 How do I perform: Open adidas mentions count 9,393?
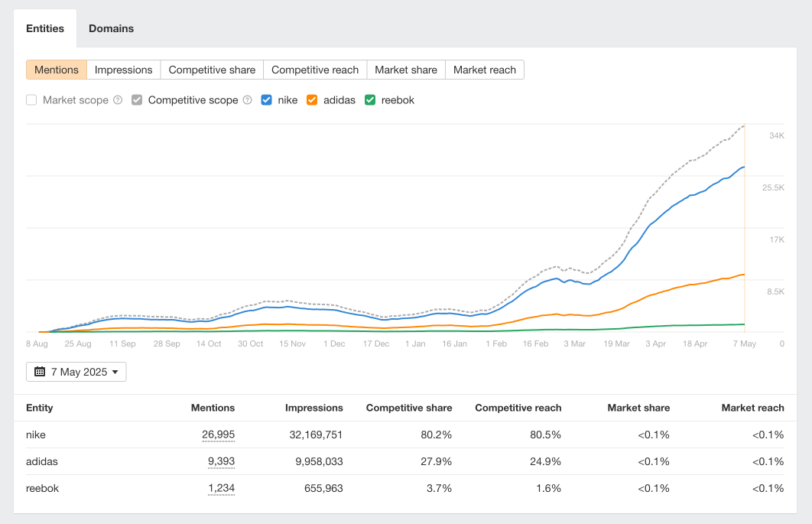tap(221, 462)
